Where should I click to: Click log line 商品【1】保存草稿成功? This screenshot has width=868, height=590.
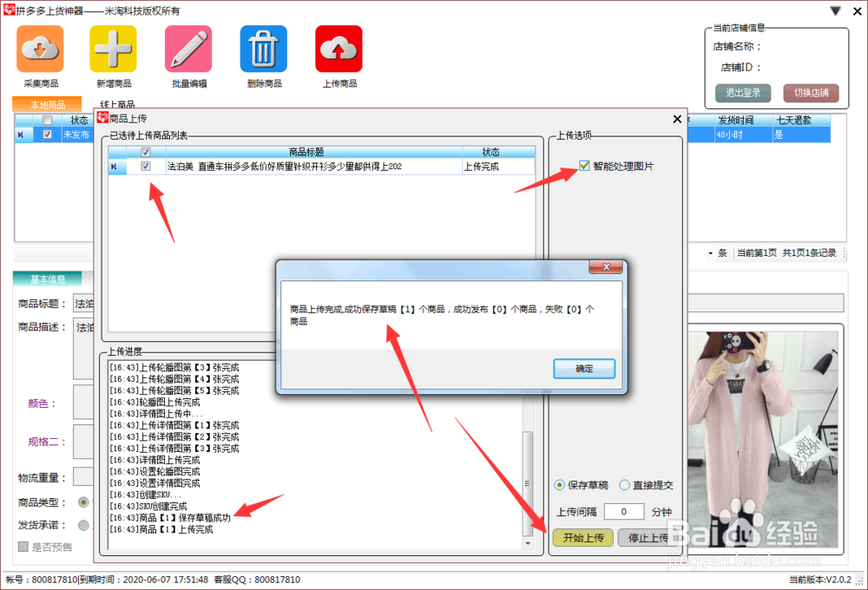tap(170, 518)
